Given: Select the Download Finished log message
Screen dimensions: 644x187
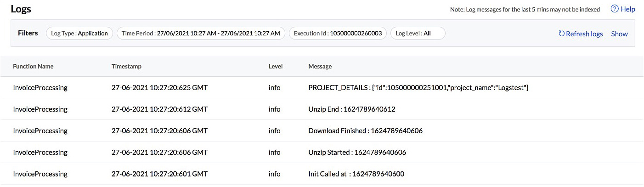Looking at the screenshot, I should pyautogui.click(x=365, y=130).
